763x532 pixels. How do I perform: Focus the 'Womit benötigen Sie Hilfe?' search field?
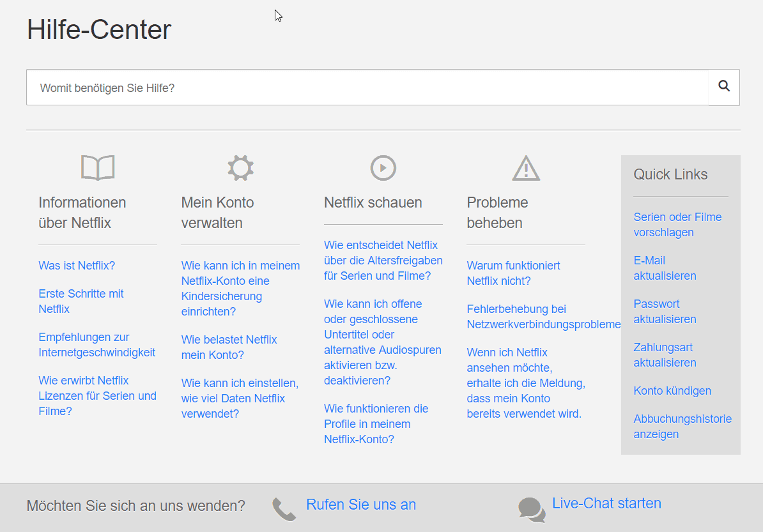367,87
